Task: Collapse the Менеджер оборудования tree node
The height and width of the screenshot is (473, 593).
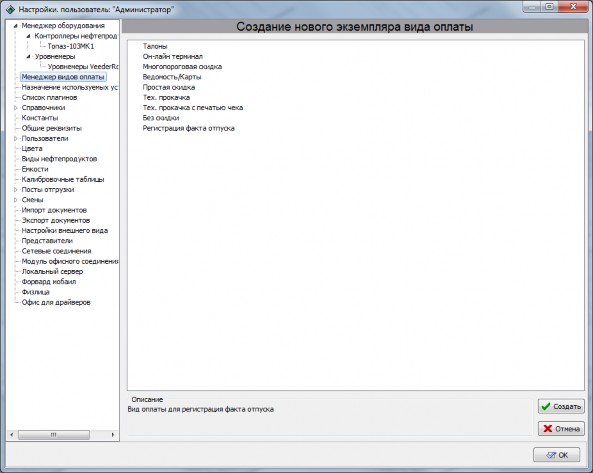Action: click(x=16, y=26)
